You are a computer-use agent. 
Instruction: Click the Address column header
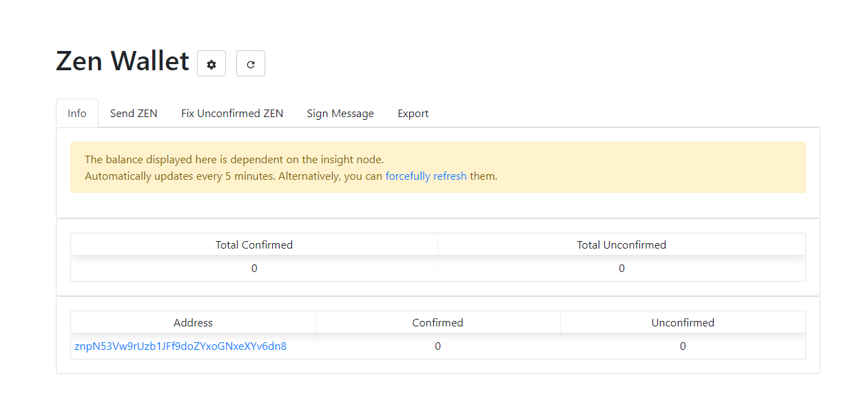(x=193, y=323)
